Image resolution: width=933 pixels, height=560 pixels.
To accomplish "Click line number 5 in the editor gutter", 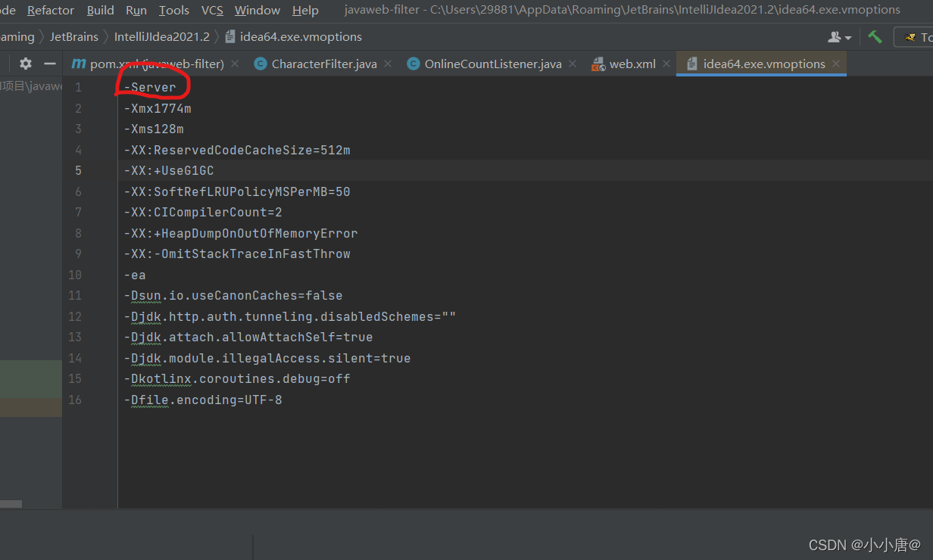I will [x=78, y=170].
